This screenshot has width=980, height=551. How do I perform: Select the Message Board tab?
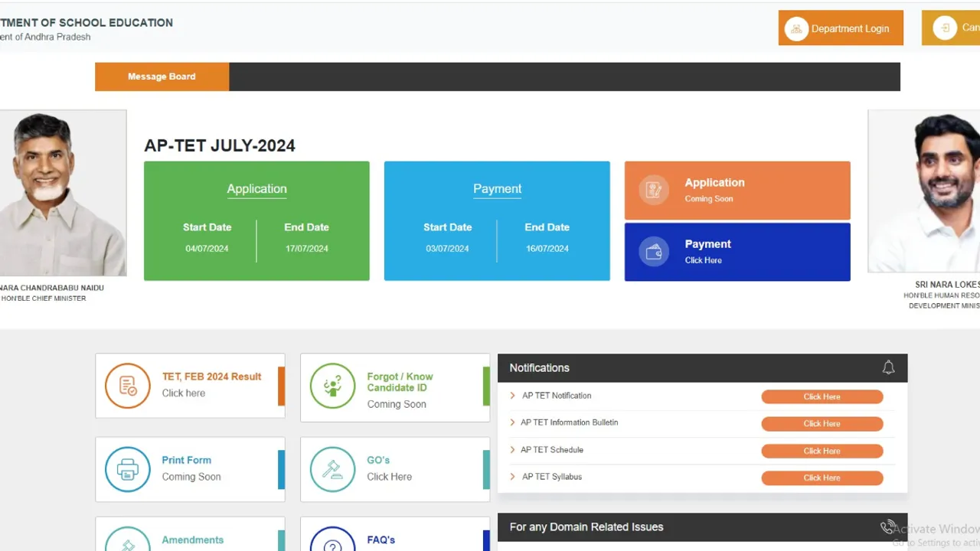[162, 77]
